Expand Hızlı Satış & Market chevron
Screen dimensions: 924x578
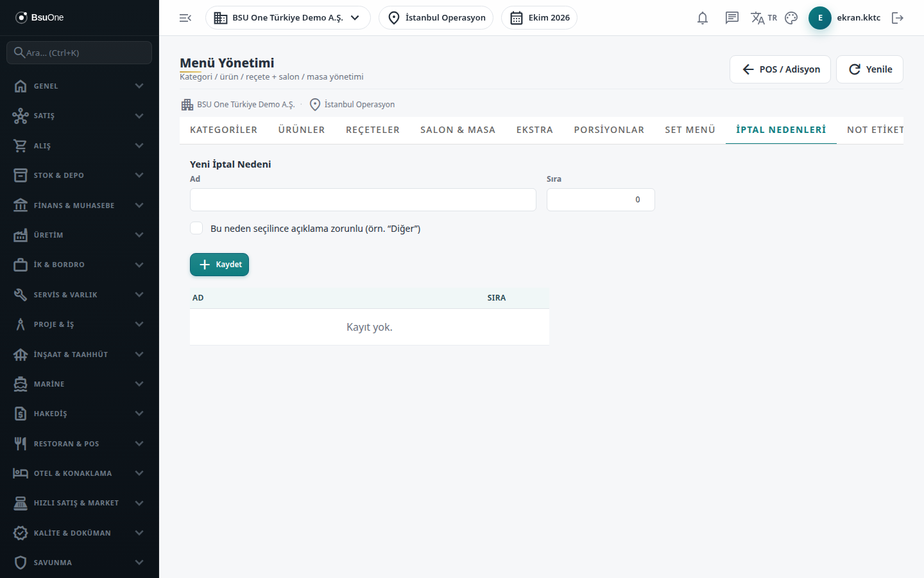[139, 503]
